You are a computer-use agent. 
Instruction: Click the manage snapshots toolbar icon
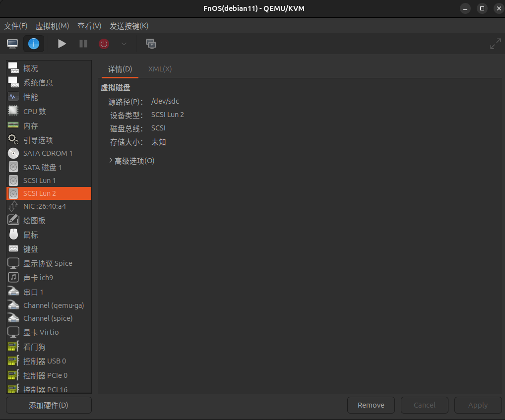[x=151, y=44]
